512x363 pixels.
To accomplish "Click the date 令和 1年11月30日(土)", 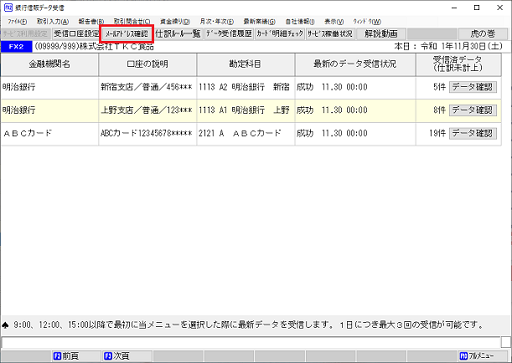I will click(461, 47).
